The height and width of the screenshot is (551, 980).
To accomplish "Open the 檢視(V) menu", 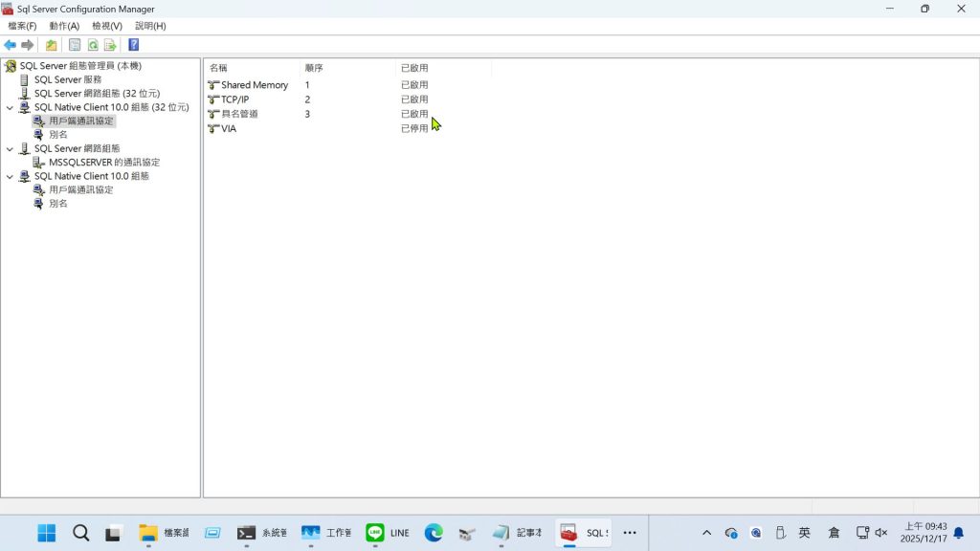I will click(x=107, y=26).
